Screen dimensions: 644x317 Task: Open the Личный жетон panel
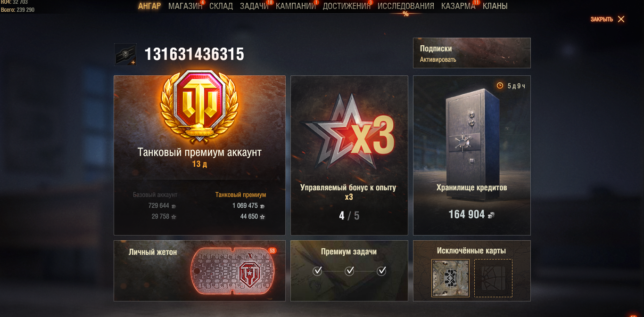coord(199,271)
